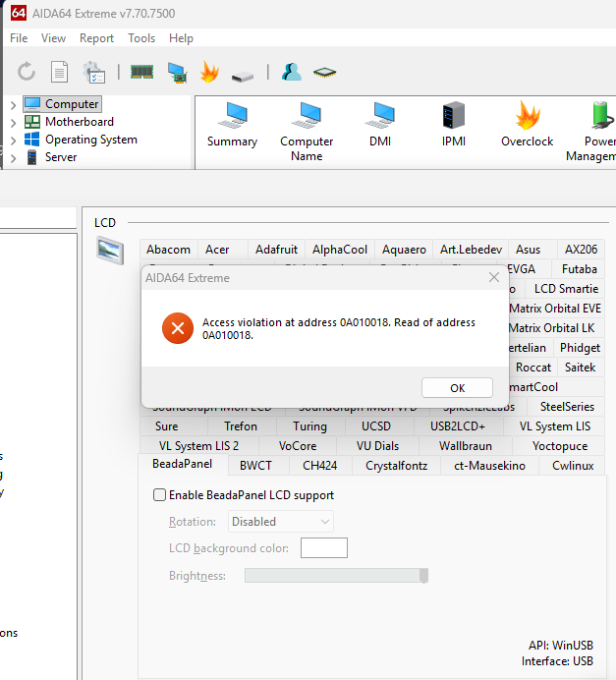616x680 pixels.
Task: Switch to the VoCore tab
Action: click(298, 446)
